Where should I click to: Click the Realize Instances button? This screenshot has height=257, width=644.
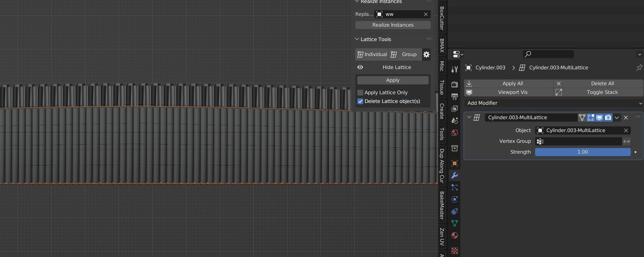pyautogui.click(x=393, y=25)
